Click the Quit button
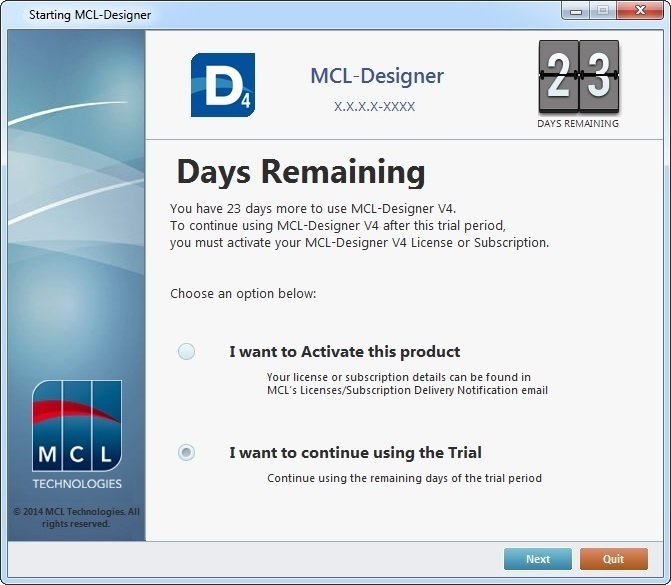 (614, 559)
